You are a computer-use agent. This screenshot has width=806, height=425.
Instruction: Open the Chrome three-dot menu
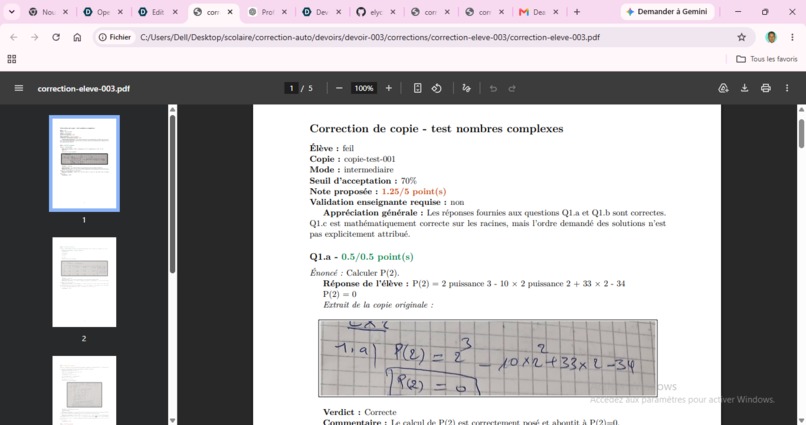point(792,37)
